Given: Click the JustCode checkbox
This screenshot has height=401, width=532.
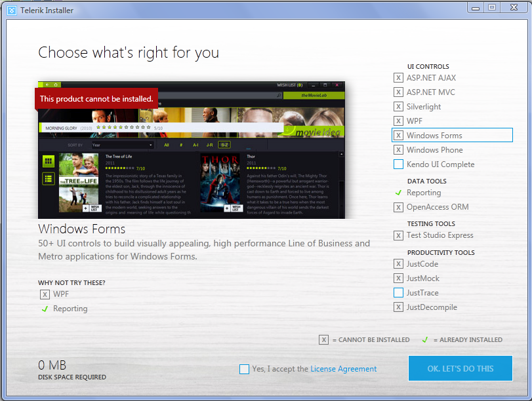Looking at the screenshot, I should (398, 263).
